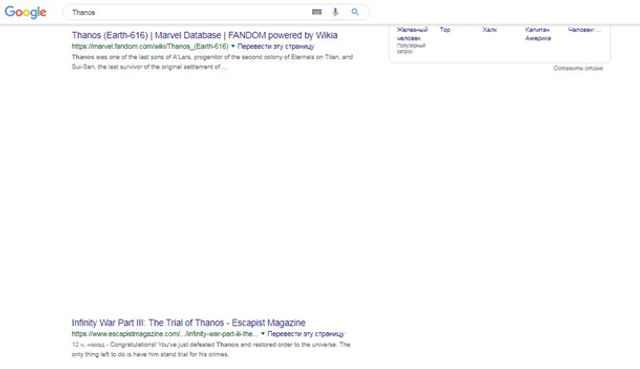Click the marvel.fandom.com green URL text
This screenshot has width=640, height=369.
[x=150, y=47]
